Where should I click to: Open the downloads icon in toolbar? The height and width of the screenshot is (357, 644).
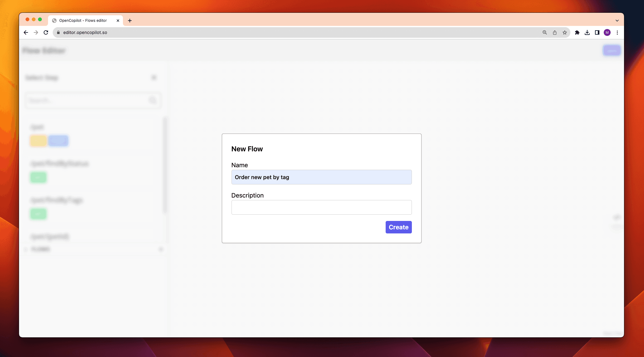587,32
